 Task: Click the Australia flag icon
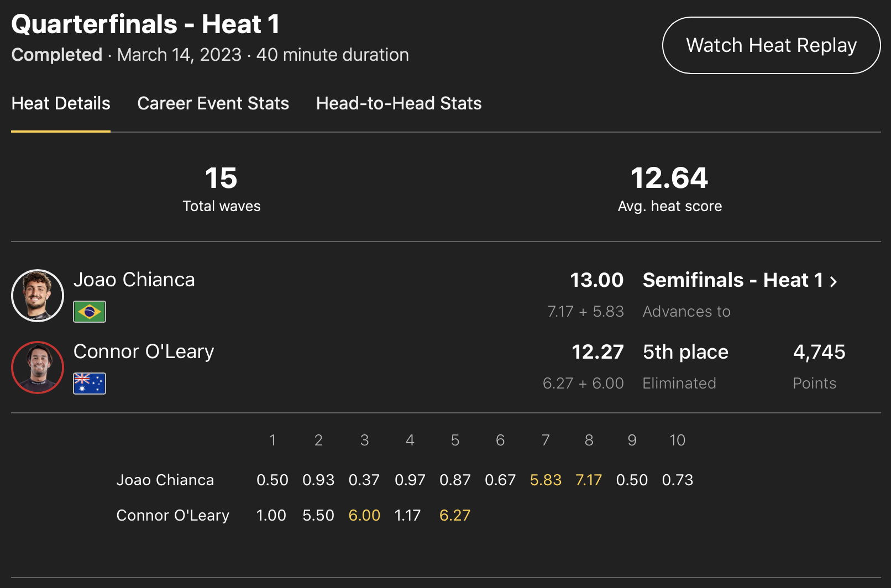coord(90,384)
